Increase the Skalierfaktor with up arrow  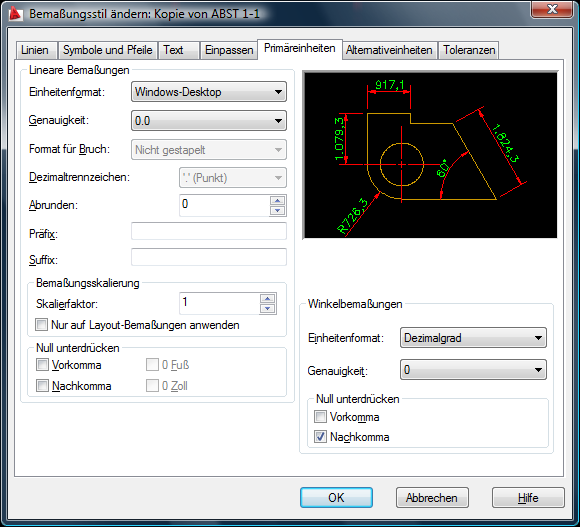point(267,298)
